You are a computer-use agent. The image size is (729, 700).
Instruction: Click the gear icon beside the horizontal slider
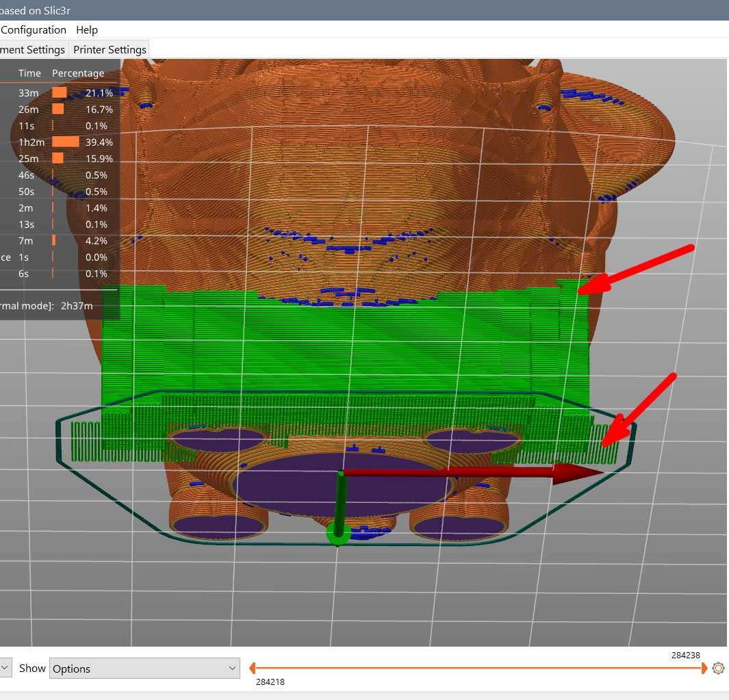click(x=718, y=668)
